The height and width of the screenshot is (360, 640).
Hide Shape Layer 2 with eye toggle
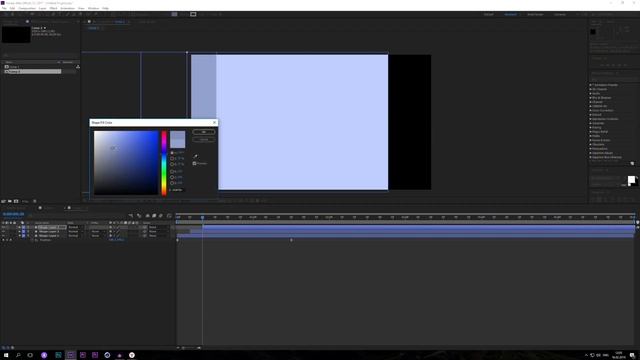(3, 231)
